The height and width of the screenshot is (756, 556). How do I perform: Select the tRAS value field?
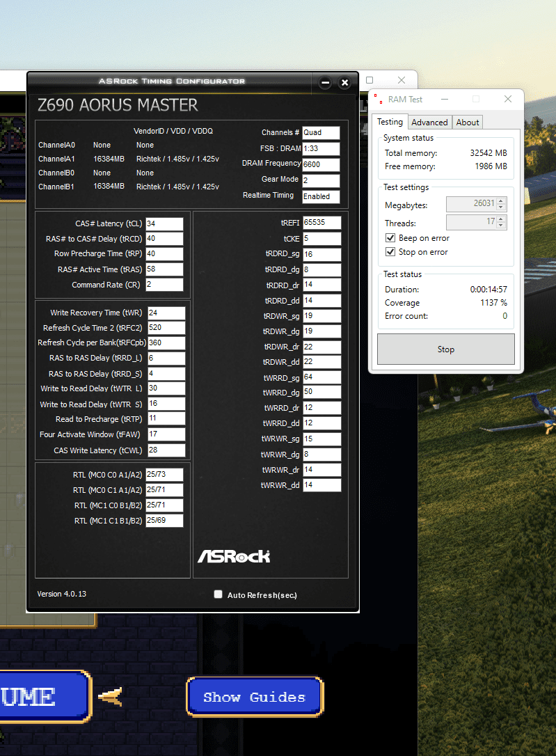pyautogui.click(x=164, y=269)
